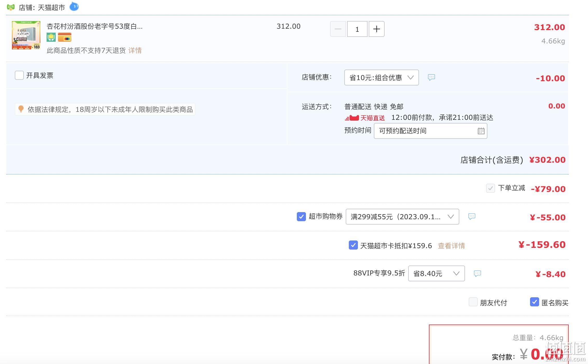Click the 总重量 4.66kg text in payment box
The width and height of the screenshot is (588, 364).
(x=538, y=338)
